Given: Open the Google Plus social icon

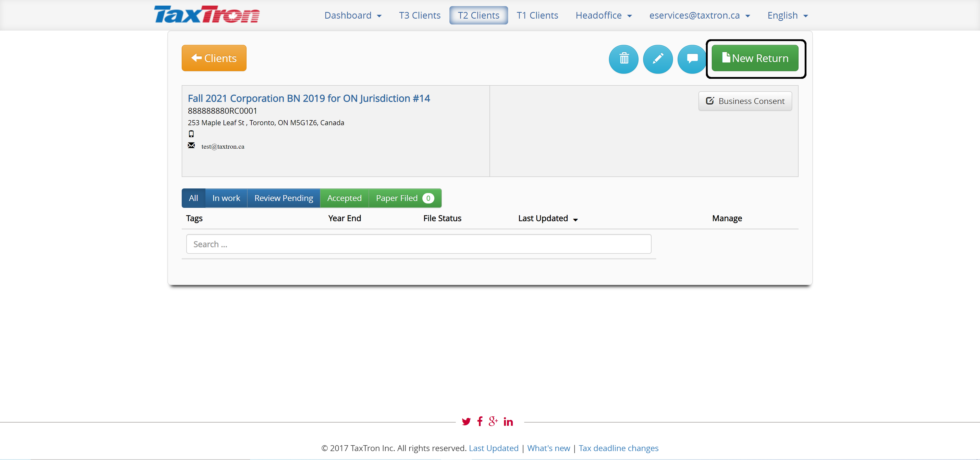Looking at the screenshot, I should 493,421.
